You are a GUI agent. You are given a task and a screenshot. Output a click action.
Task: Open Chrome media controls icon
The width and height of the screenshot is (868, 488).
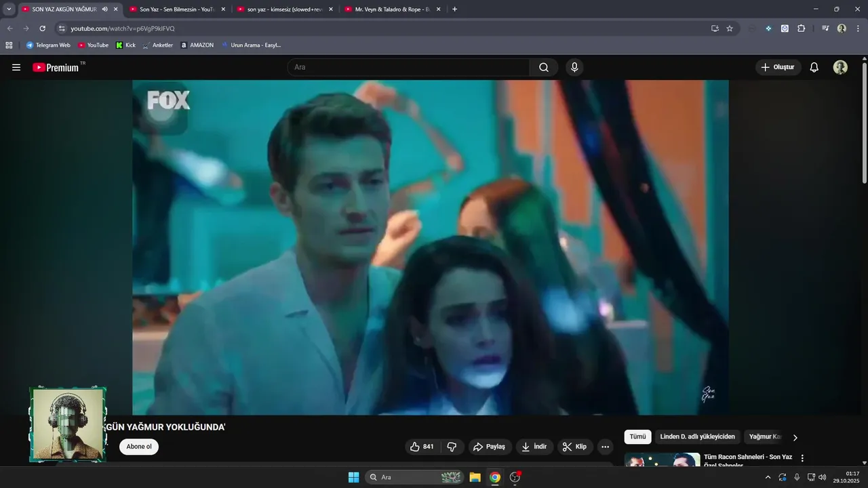click(x=825, y=28)
